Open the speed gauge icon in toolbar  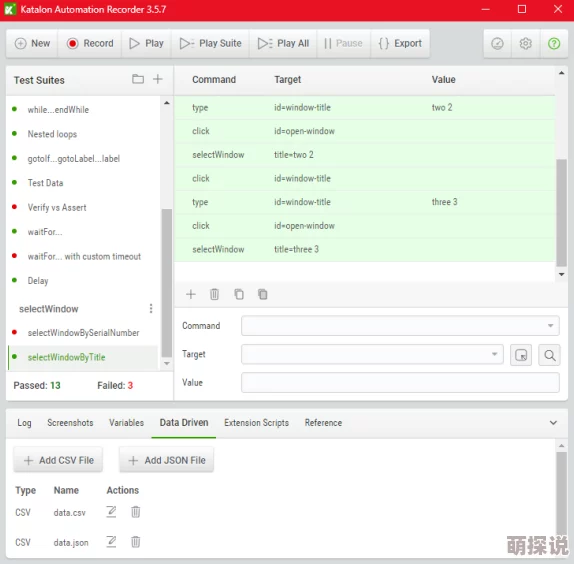[497, 44]
